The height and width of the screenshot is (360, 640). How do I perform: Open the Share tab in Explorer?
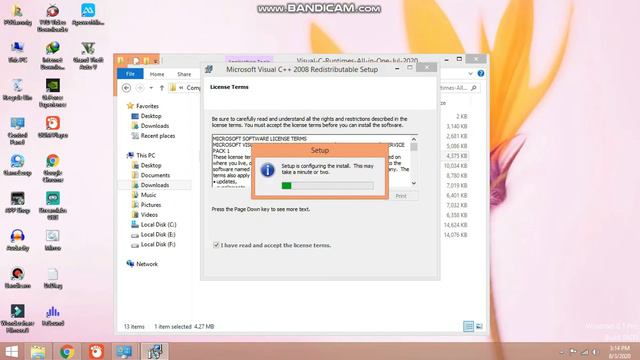point(184,74)
